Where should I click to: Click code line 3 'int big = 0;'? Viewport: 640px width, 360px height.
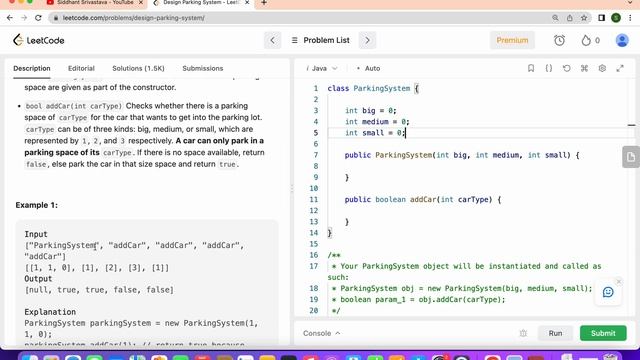[371, 111]
